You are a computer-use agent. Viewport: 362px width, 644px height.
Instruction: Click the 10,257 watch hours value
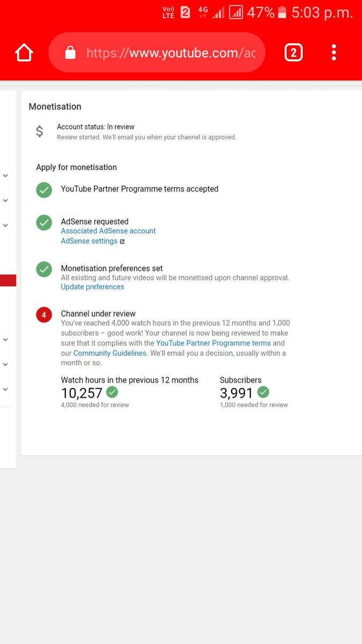[x=82, y=393]
